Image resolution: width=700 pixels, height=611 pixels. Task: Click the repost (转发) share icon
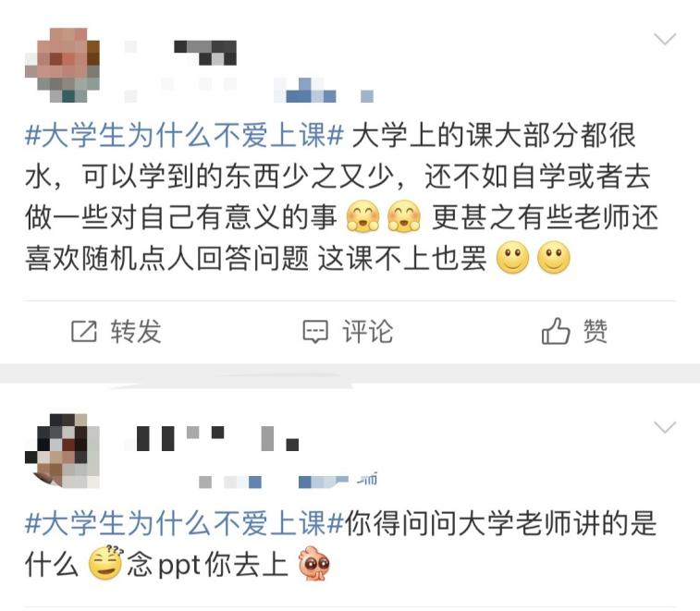84,332
